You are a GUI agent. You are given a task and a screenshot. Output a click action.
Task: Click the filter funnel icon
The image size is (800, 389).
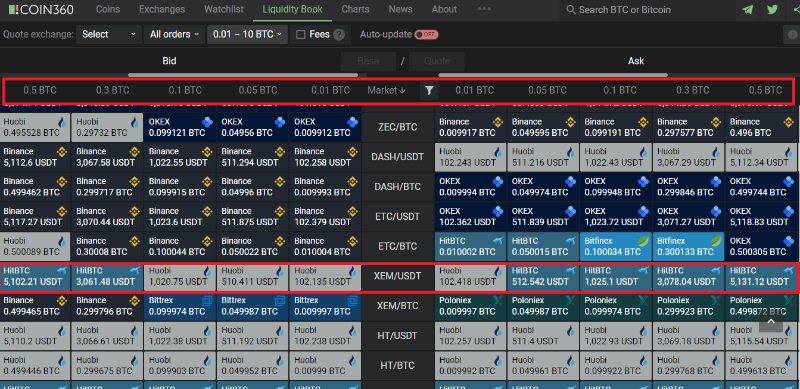point(430,90)
